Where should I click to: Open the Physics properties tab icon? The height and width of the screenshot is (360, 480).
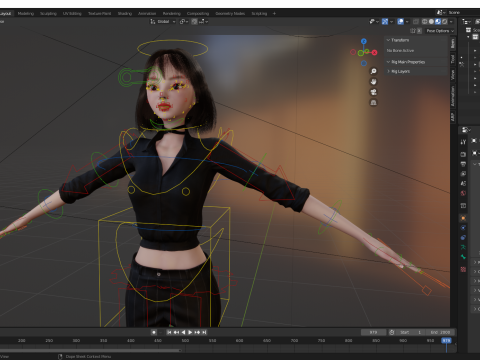(463, 228)
